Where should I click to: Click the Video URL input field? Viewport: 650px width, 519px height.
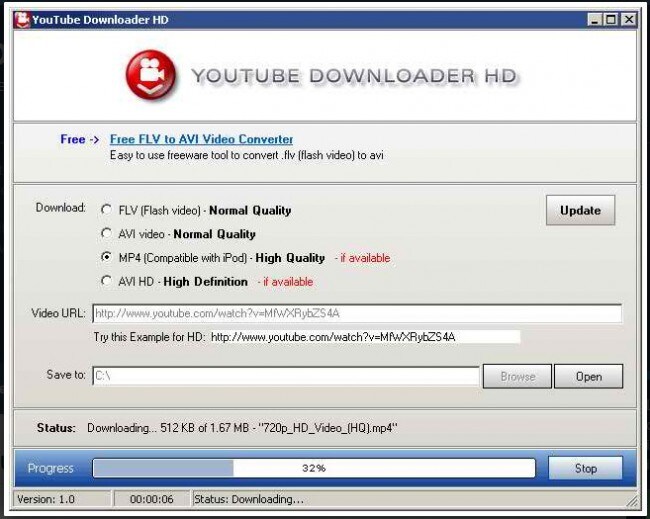click(x=357, y=313)
